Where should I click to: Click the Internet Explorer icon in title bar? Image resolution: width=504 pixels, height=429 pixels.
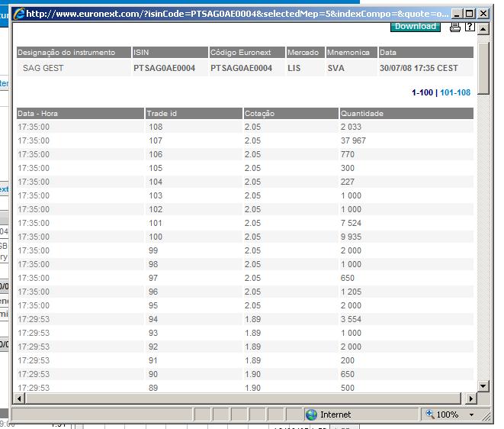19,14
